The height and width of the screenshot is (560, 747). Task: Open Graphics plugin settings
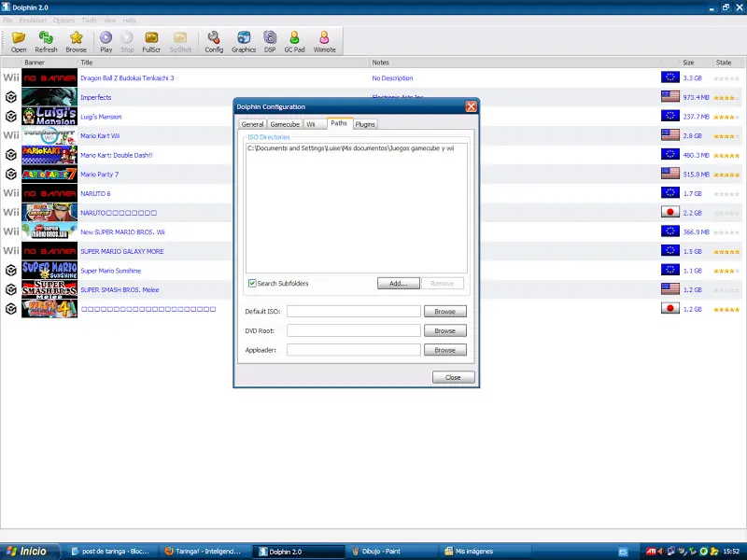244,41
